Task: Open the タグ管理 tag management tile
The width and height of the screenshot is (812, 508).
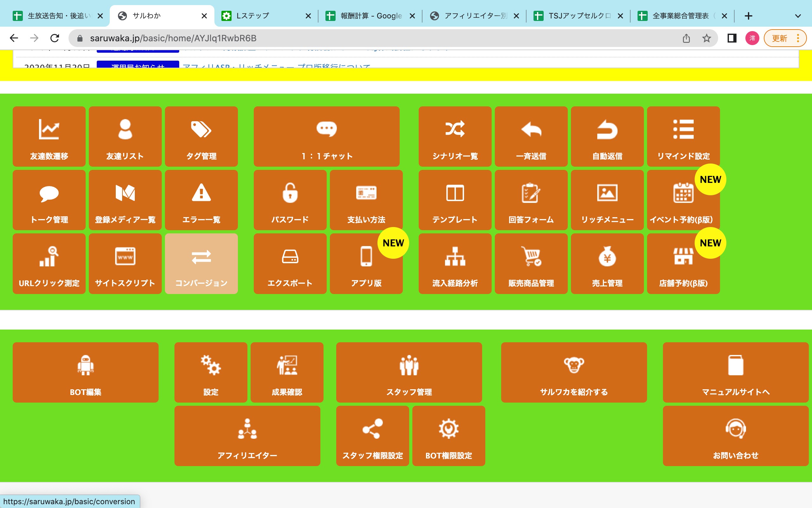Action: [201, 137]
